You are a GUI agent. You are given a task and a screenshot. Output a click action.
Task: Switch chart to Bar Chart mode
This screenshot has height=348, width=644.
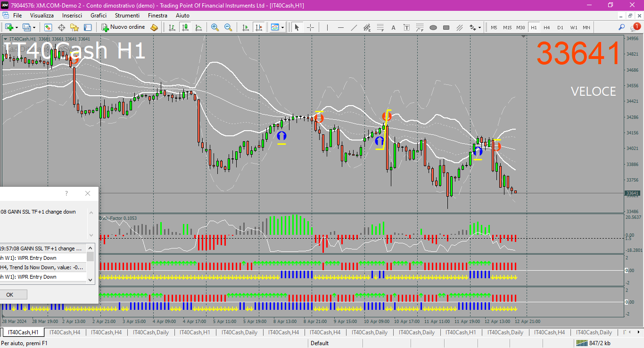point(172,27)
